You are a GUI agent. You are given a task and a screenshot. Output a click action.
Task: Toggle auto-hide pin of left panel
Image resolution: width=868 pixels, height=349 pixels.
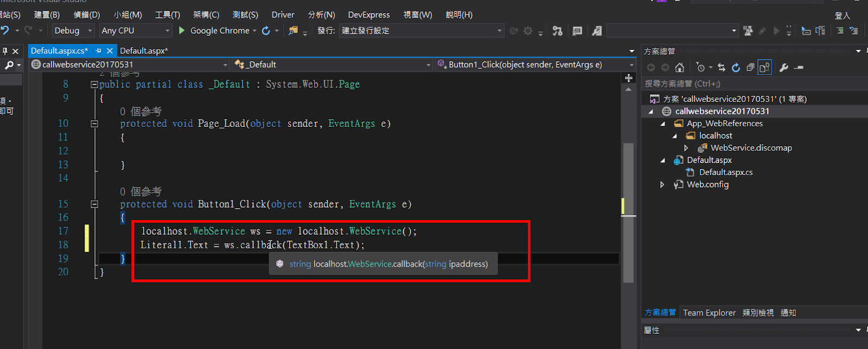(5, 51)
